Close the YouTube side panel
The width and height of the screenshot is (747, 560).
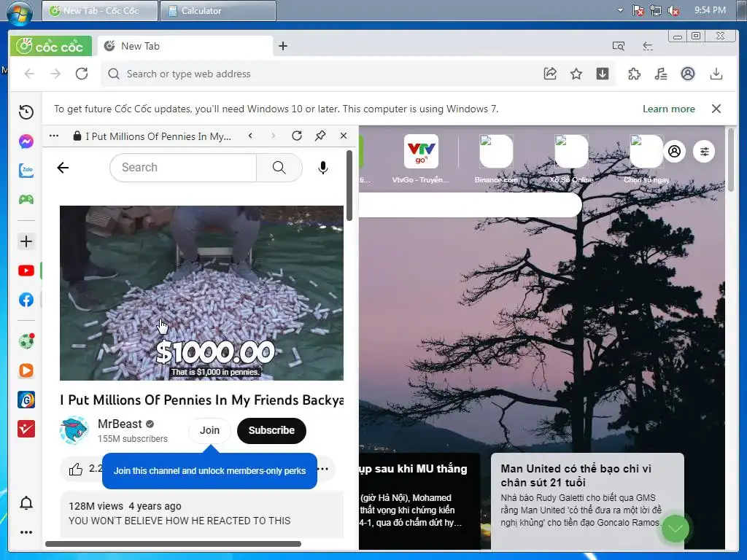[x=344, y=136]
